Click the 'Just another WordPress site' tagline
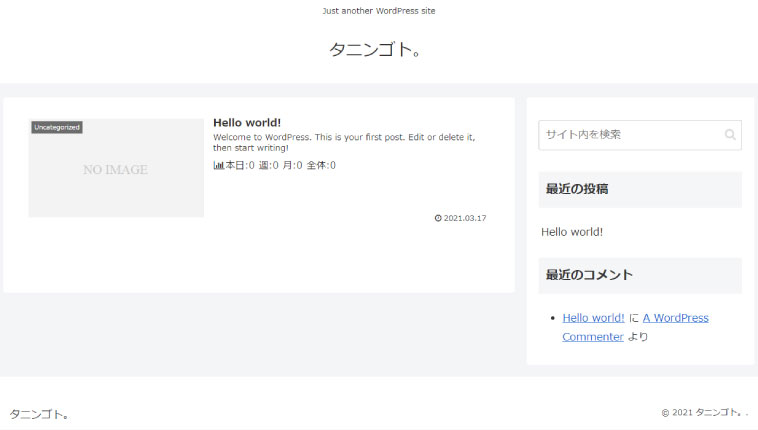The height and width of the screenshot is (430, 758). [379, 11]
